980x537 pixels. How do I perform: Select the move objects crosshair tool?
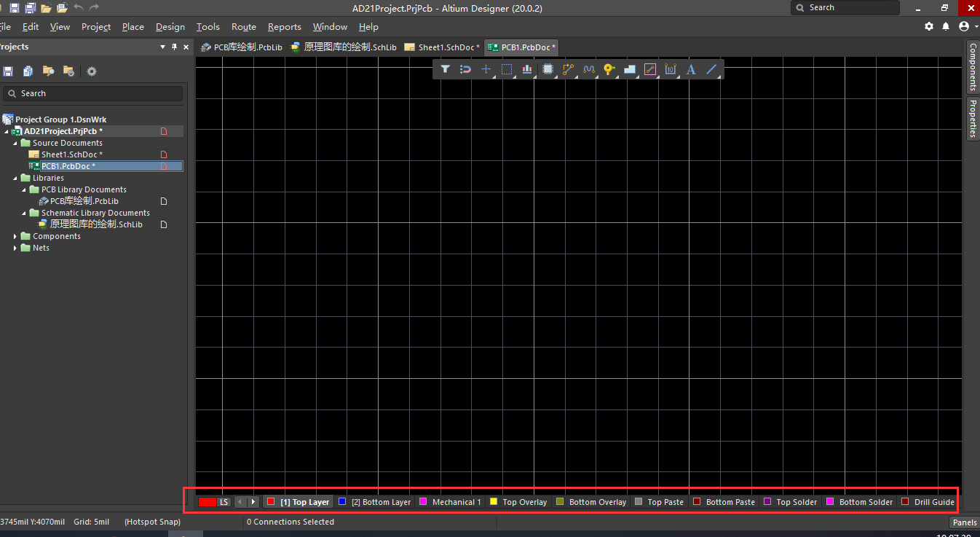pyautogui.click(x=486, y=70)
